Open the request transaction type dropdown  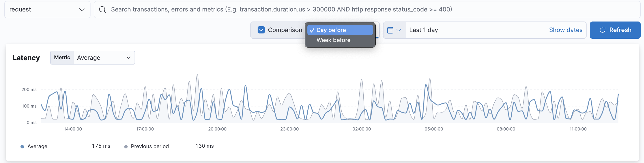click(47, 10)
